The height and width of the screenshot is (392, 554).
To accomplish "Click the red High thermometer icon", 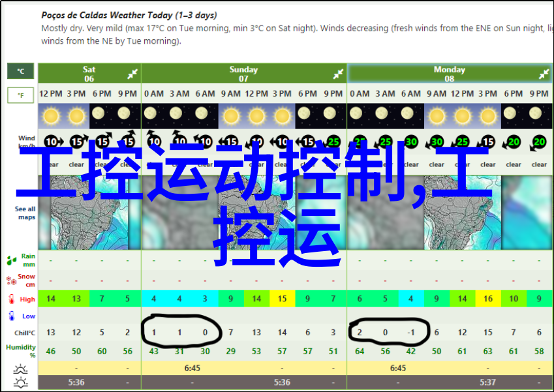I will (12, 299).
